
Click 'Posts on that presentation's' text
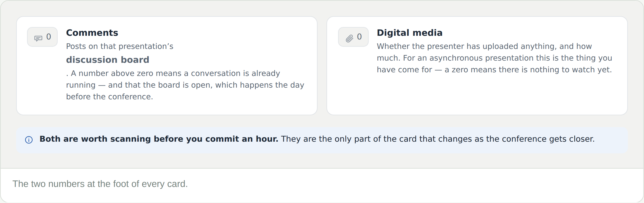point(120,46)
